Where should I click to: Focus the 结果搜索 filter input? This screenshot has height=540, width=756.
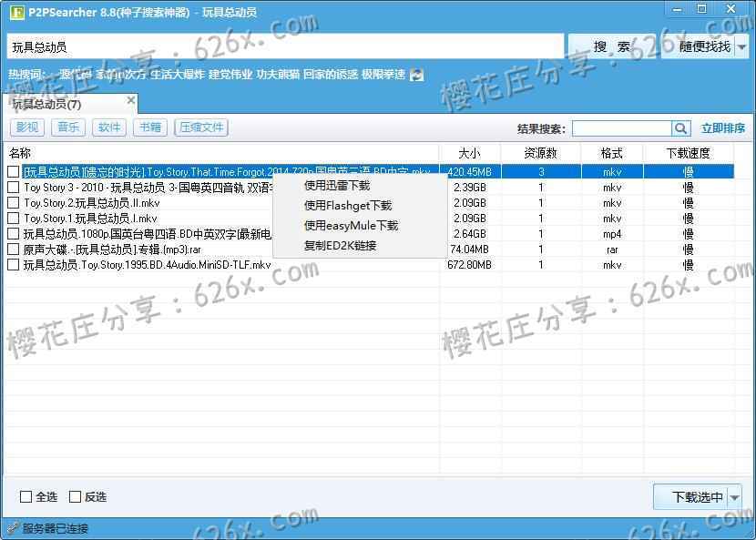point(622,128)
